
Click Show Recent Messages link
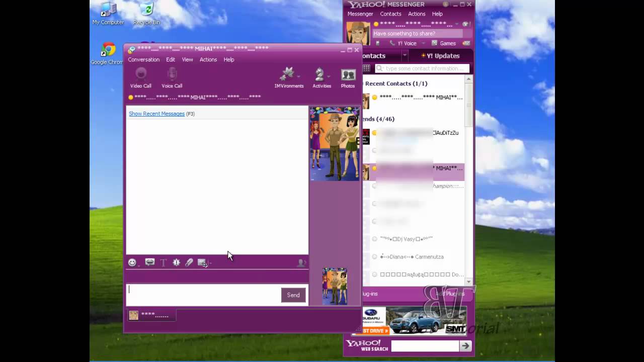pyautogui.click(x=156, y=114)
